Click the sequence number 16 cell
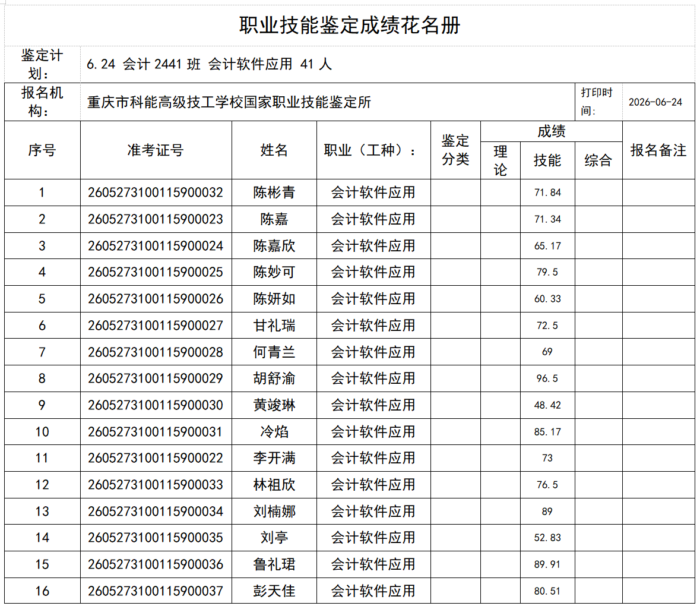Screen dimensions: 700x606 [x=42, y=591]
